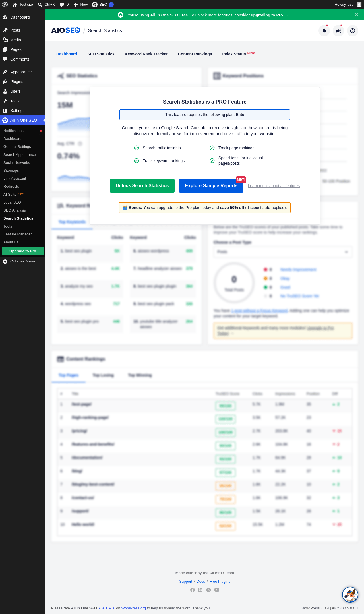Open the AIOSEO chat mascot widget

(x=350, y=595)
